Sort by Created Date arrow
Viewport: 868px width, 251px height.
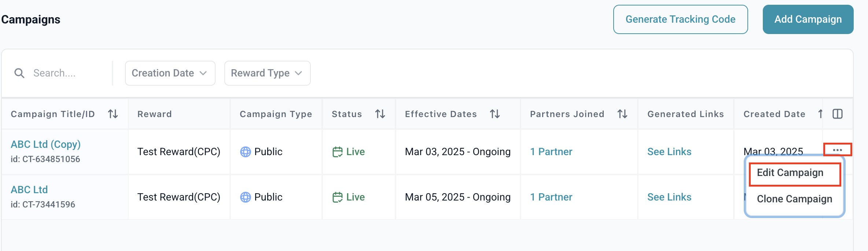[820, 114]
